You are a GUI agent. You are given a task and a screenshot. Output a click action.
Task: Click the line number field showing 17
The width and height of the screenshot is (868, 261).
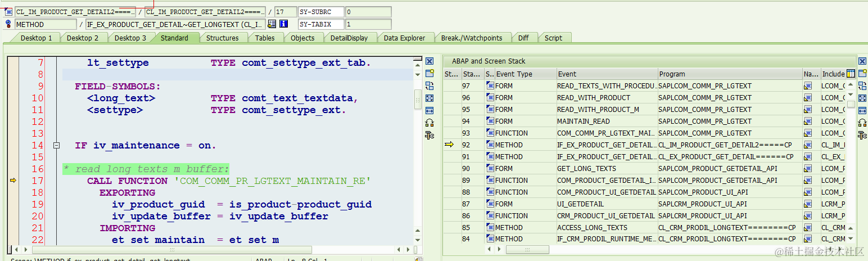point(287,12)
